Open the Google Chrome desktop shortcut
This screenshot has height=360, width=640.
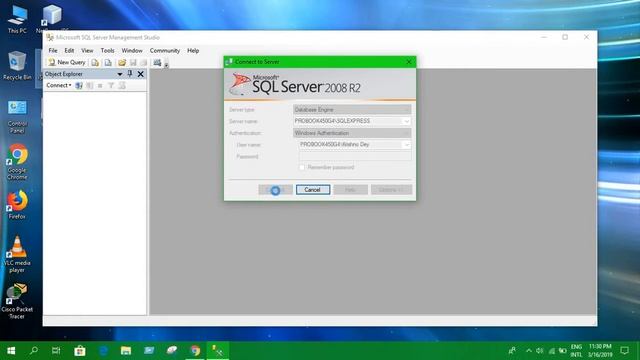click(x=17, y=162)
